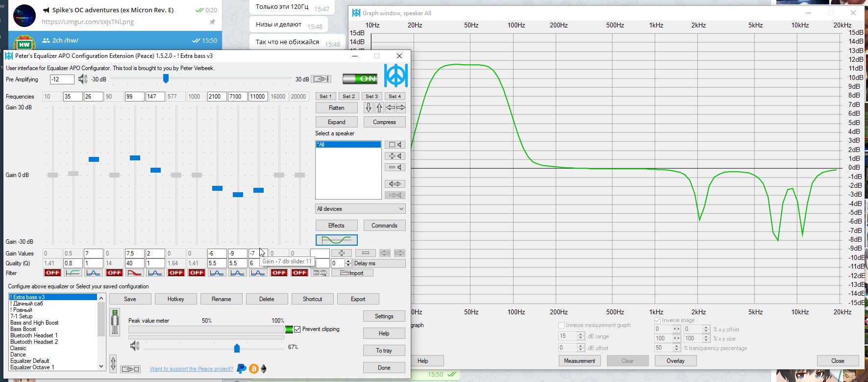Click the vertical double-arrow icon

113,364
